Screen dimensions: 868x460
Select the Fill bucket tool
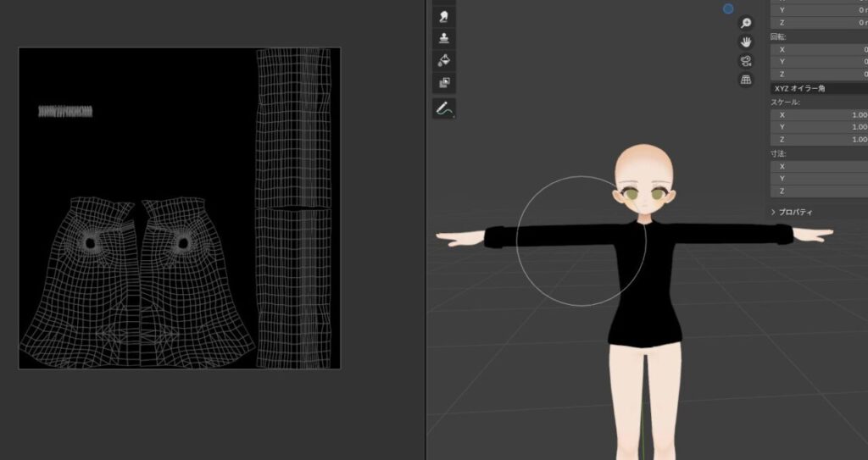(444, 60)
